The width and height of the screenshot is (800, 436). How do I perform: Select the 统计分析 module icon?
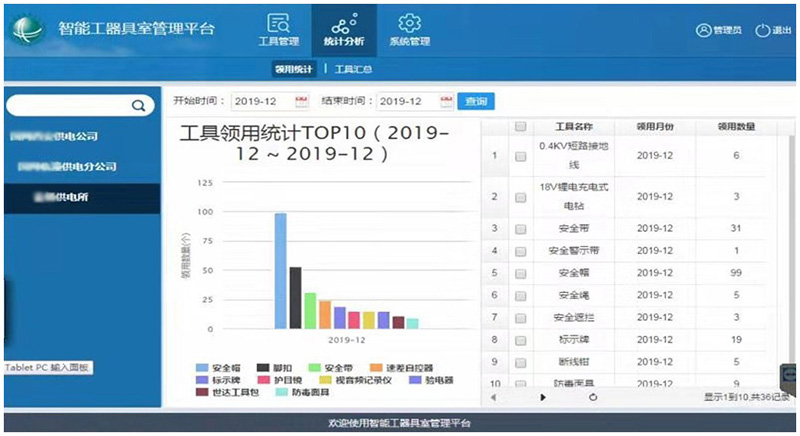point(344,23)
